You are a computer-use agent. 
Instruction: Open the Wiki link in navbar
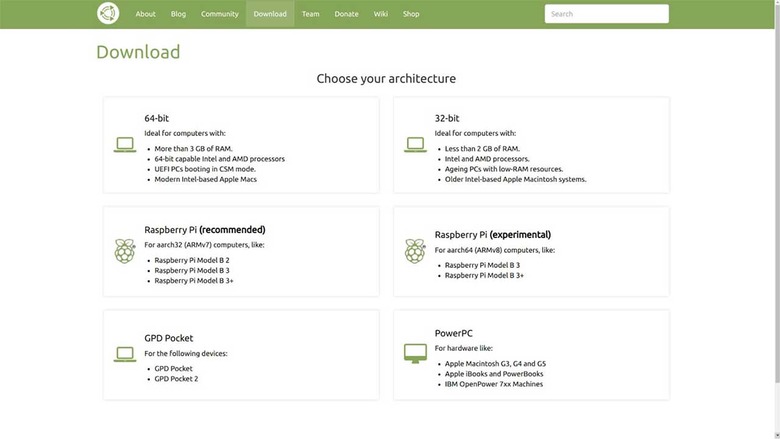pos(381,14)
